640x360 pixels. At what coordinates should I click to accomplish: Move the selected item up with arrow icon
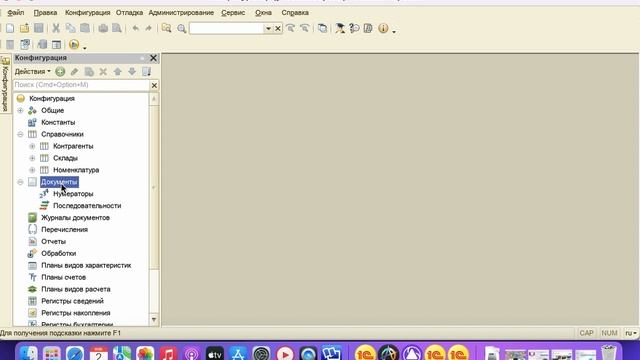[118, 72]
